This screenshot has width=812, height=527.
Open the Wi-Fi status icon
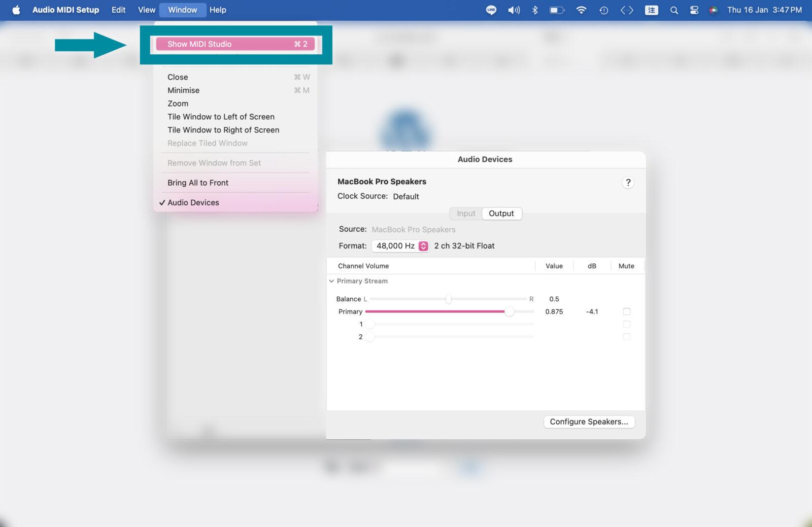click(581, 10)
